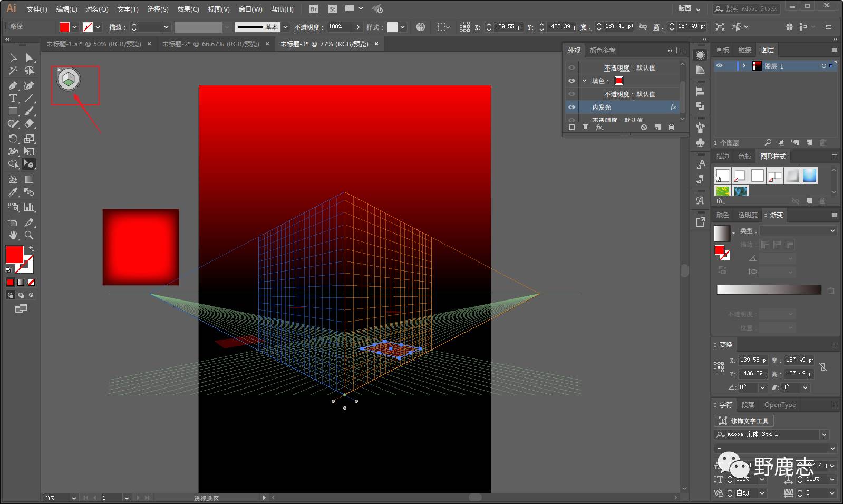Delete selected item in Appearance panel

671,128
